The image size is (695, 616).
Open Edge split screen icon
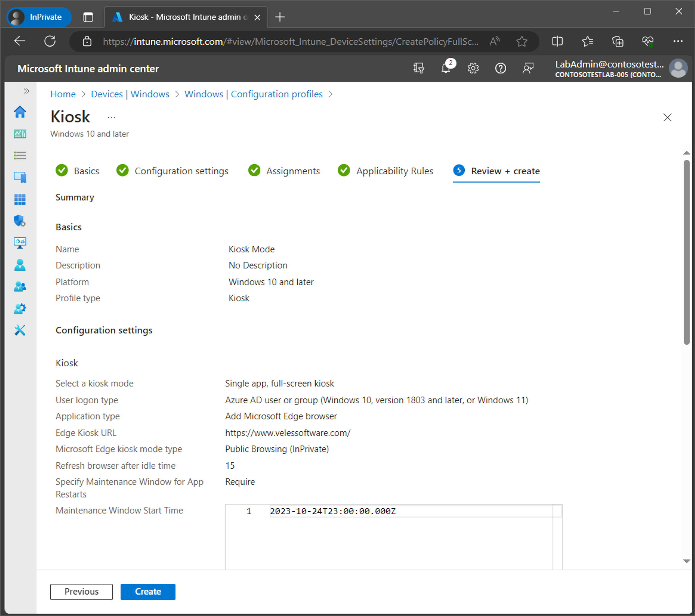tap(557, 41)
